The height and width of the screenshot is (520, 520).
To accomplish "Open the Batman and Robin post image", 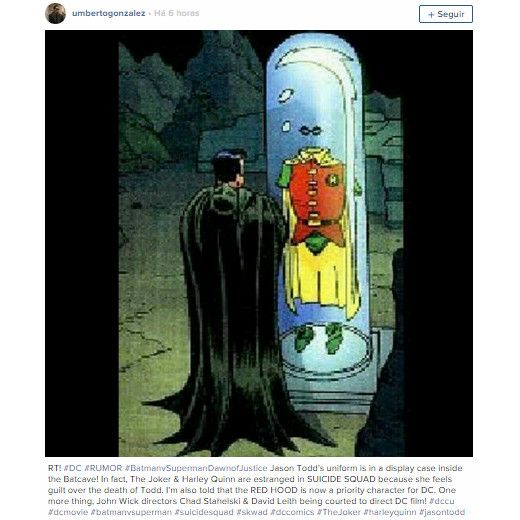I will [x=259, y=243].
